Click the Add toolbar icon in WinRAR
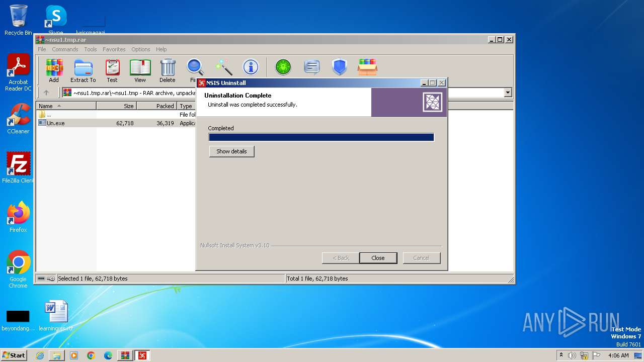Image resolution: width=644 pixels, height=362 pixels. click(54, 70)
